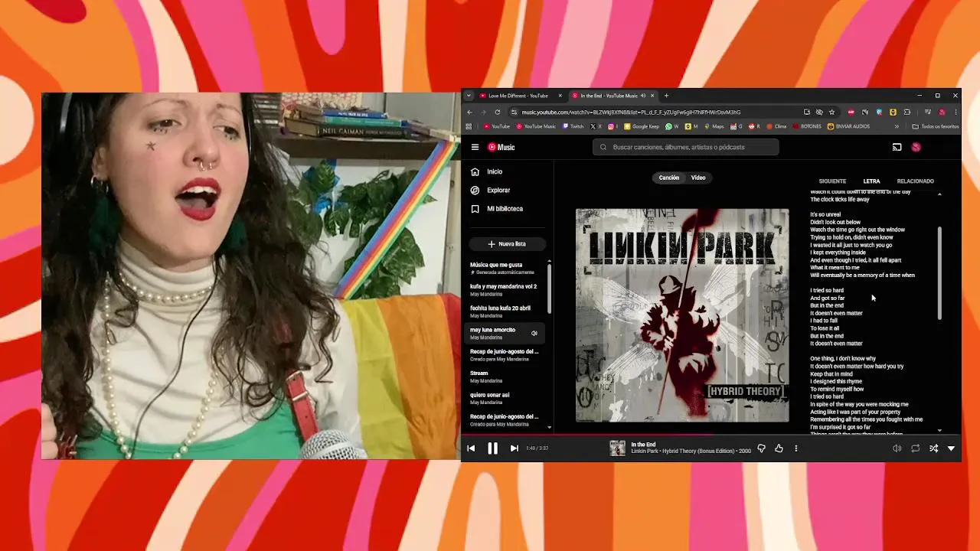
Task: Open the account avatar menu in YouTube Music
Action: point(916,147)
